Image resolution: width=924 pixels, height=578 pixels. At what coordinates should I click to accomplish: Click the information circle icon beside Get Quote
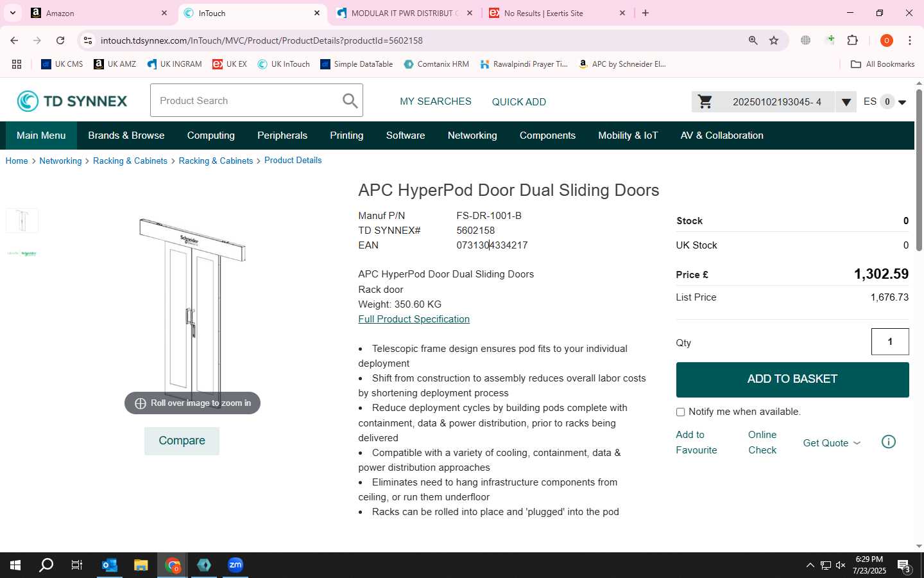pos(889,442)
